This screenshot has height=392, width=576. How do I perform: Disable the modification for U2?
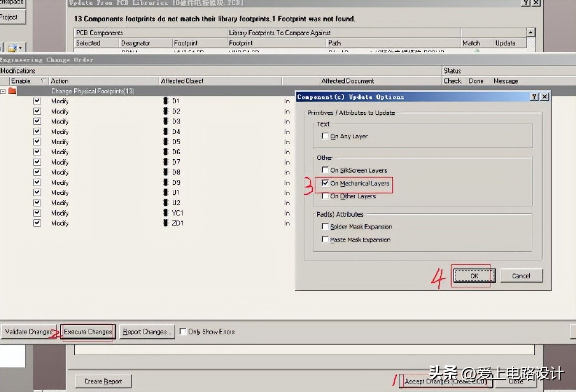click(37, 203)
